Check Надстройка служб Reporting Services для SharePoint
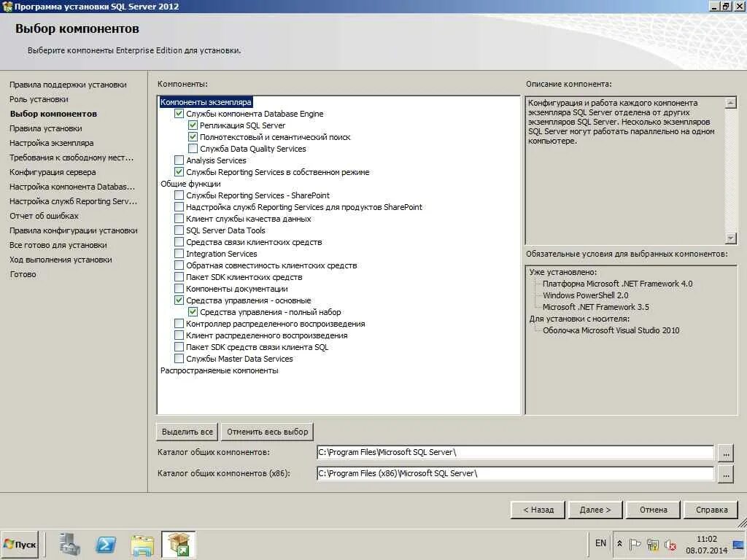 [x=179, y=207]
